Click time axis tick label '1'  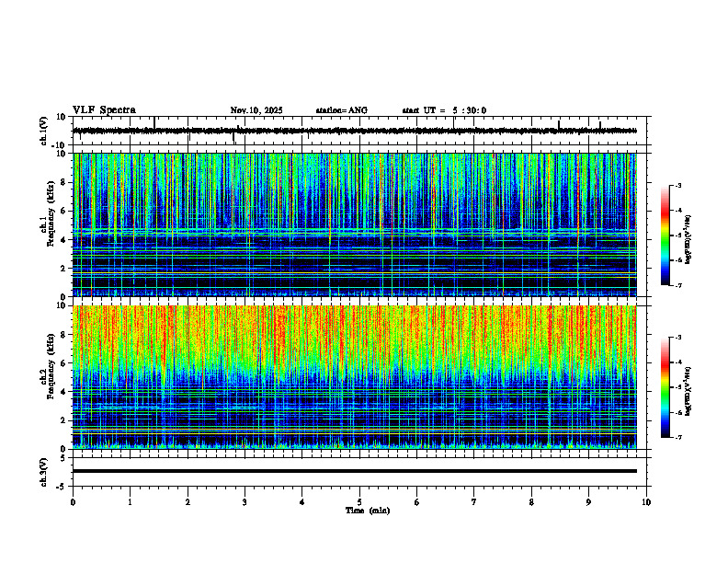130,502
